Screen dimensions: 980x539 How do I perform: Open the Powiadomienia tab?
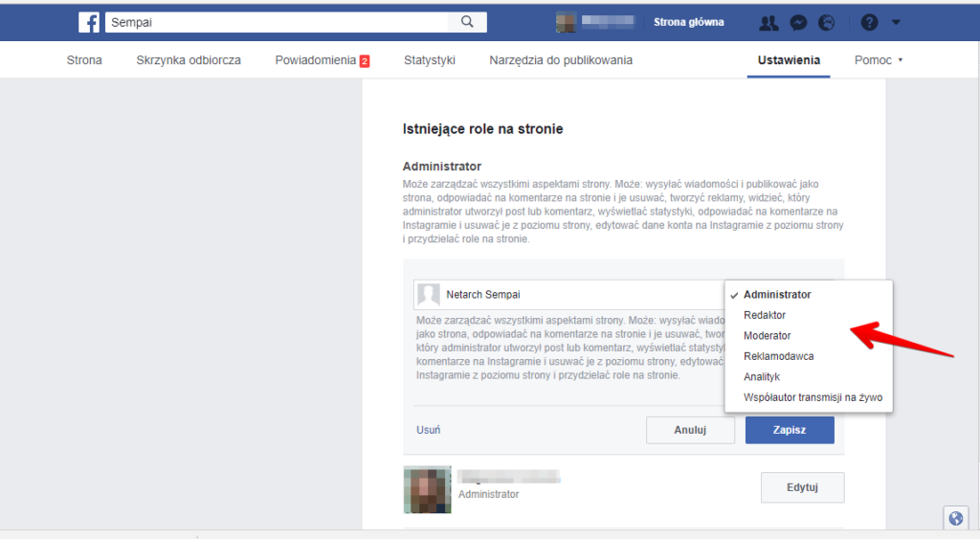(316, 60)
